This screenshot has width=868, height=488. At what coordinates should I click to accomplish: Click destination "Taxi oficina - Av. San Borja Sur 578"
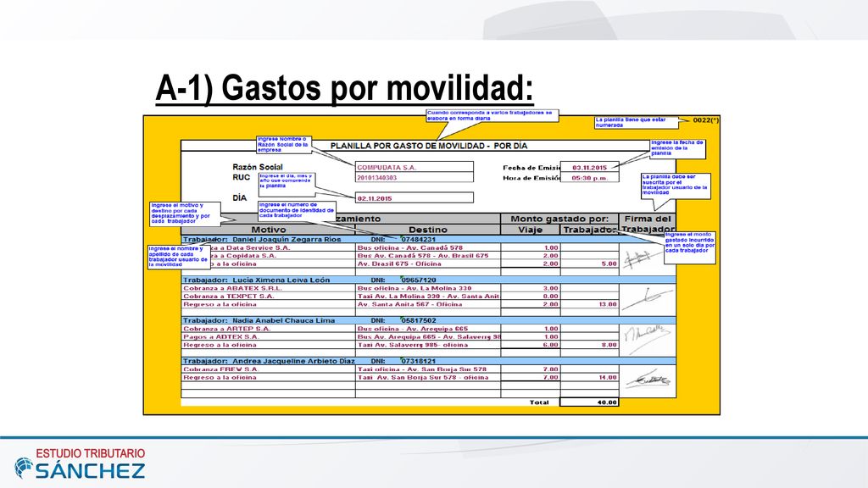point(422,369)
